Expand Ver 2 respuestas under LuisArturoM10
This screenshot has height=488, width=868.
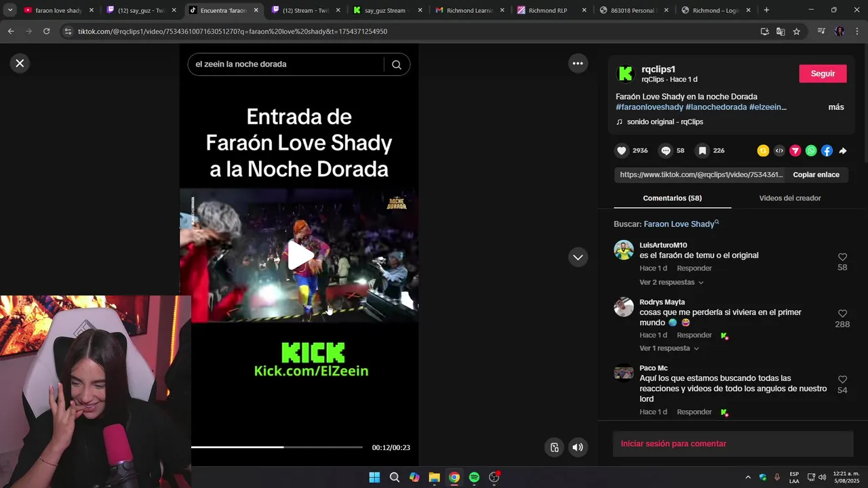coord(671,282)
